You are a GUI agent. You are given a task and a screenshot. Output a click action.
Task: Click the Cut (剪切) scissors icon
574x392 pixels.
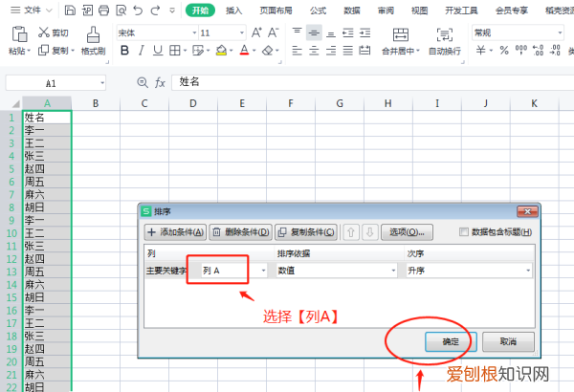click(44, 33)
